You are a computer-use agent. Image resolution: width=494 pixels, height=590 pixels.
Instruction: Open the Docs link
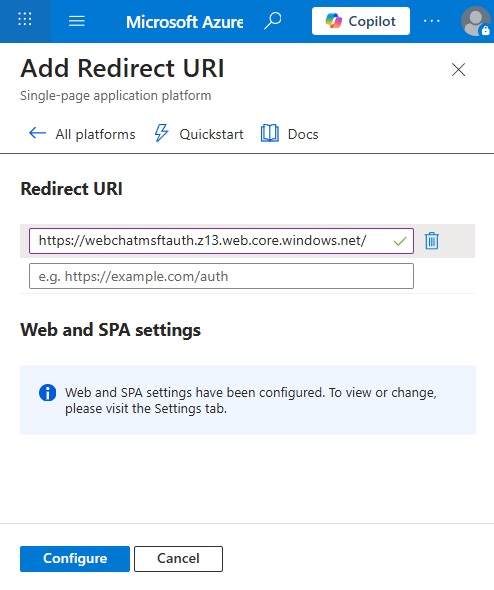(x=289, y=134)
